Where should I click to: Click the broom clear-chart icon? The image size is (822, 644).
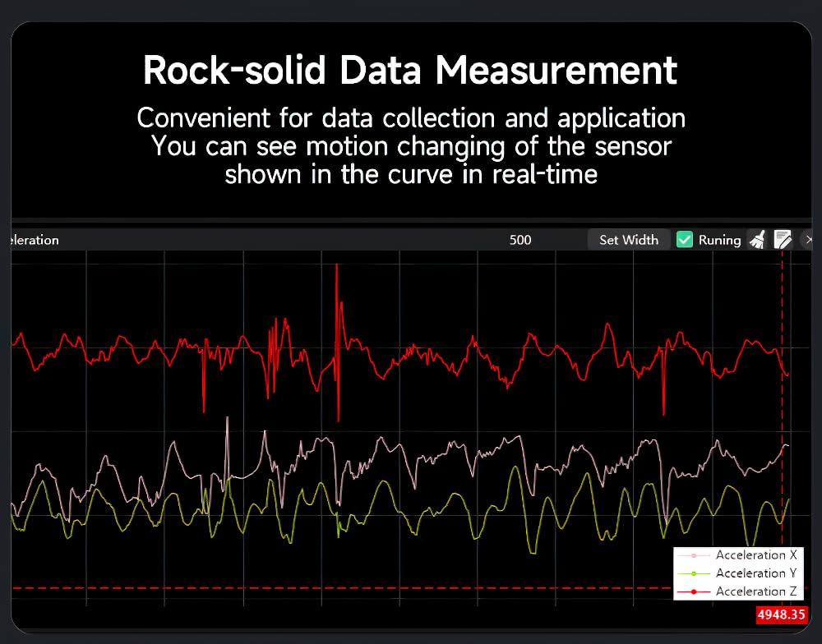tap(757, 240)
